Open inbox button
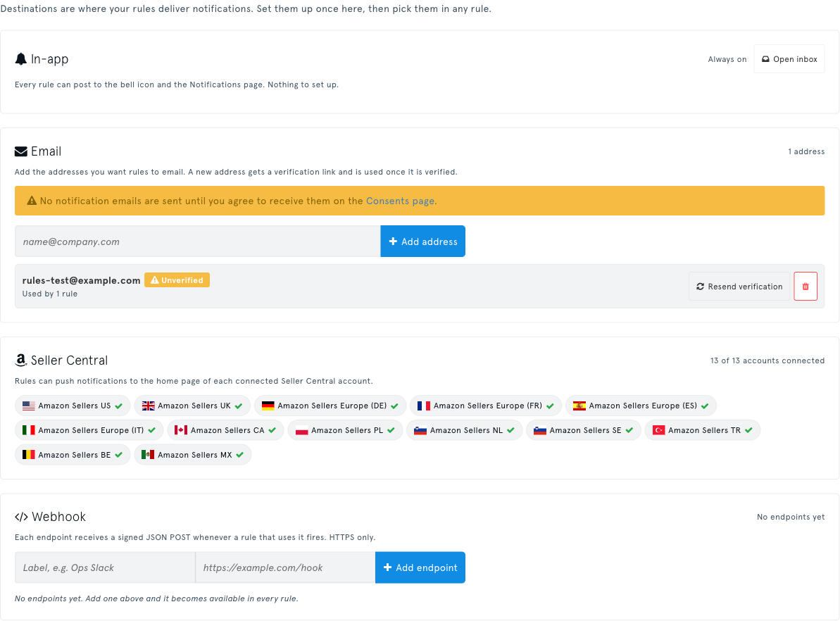 789,59
